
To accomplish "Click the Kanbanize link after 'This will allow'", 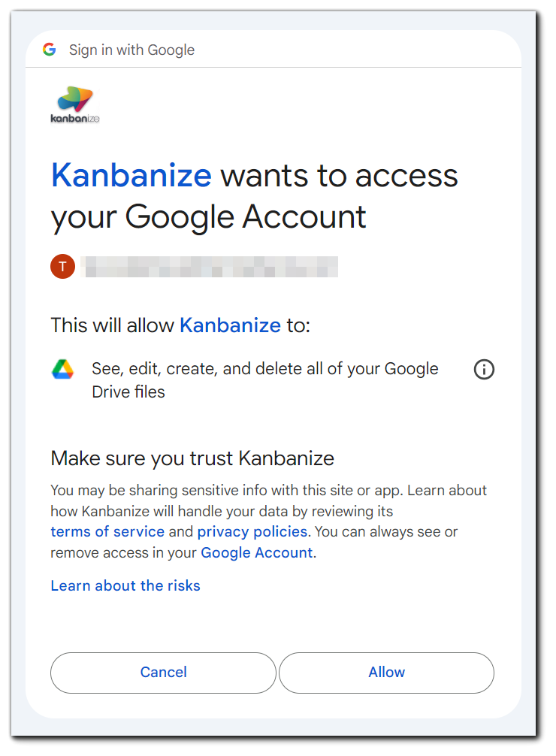I will point(230,325).
